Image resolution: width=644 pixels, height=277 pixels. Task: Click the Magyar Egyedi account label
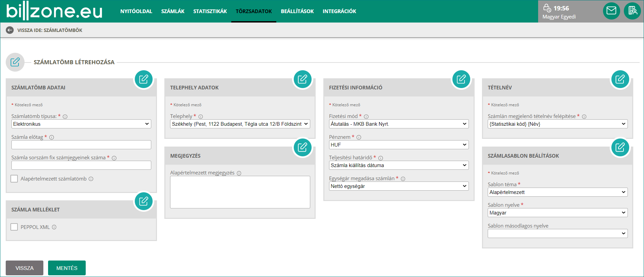pyautogui.click(x=559, y=17)
